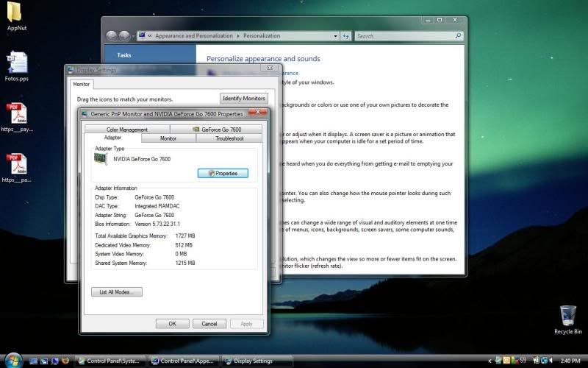
Task: Click the Refresh button beside address bar
Action: (345, 36)
